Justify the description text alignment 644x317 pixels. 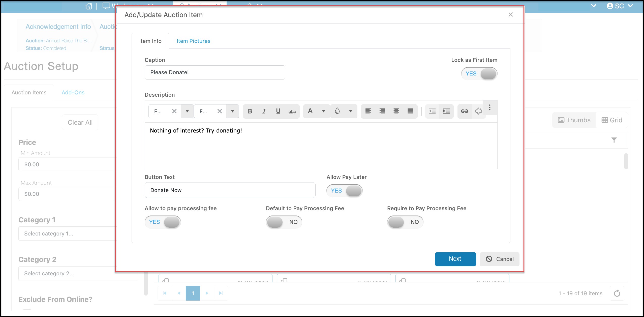[410, 111]
